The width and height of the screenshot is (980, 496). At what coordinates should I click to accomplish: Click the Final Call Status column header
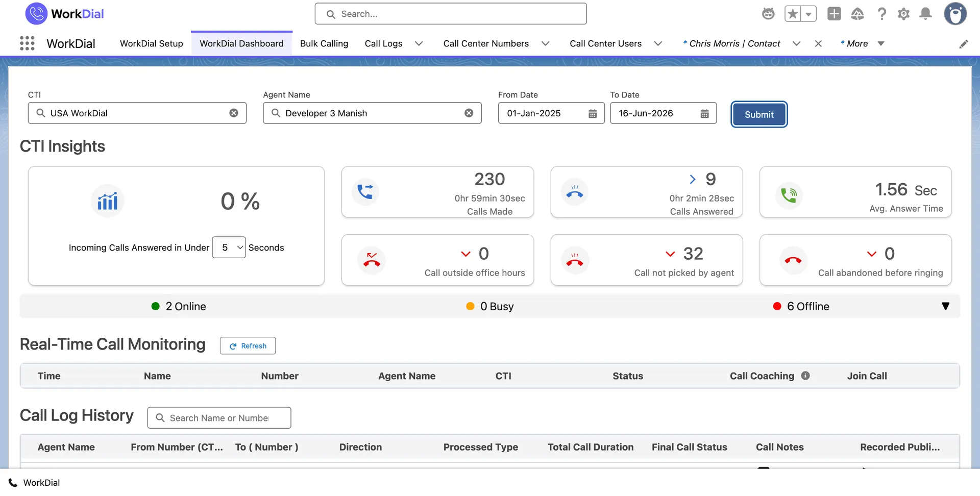(x=689, y=447)
